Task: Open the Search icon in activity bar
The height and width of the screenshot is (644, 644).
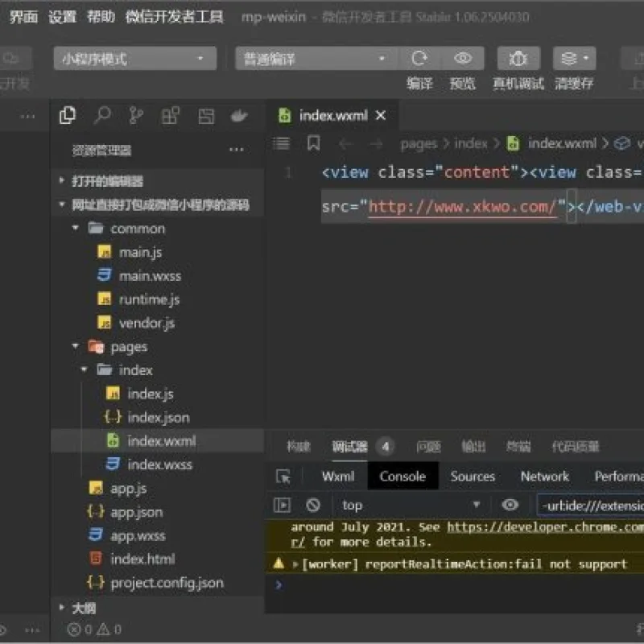Action: tap(102, 116)
